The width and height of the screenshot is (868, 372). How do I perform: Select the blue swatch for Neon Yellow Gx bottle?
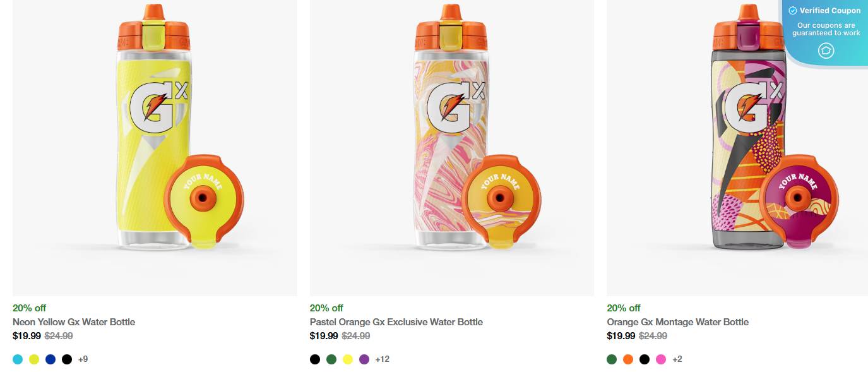50,359
